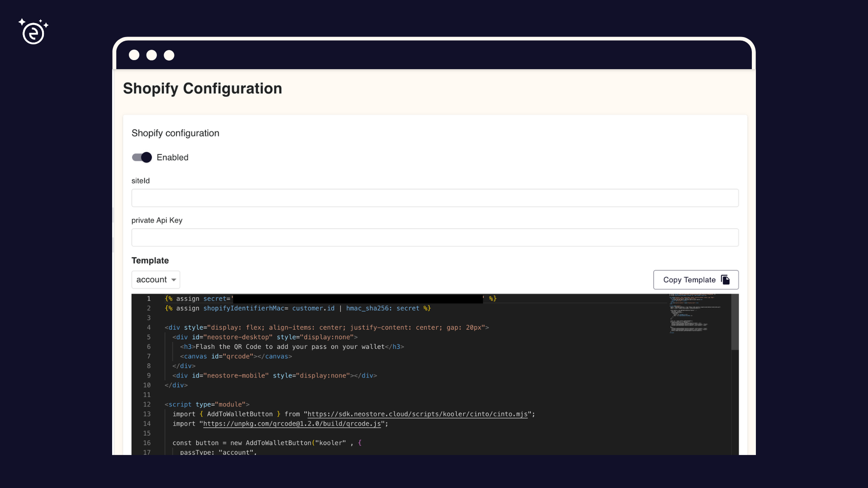Click the copy icon on Copy Template button

726,280
